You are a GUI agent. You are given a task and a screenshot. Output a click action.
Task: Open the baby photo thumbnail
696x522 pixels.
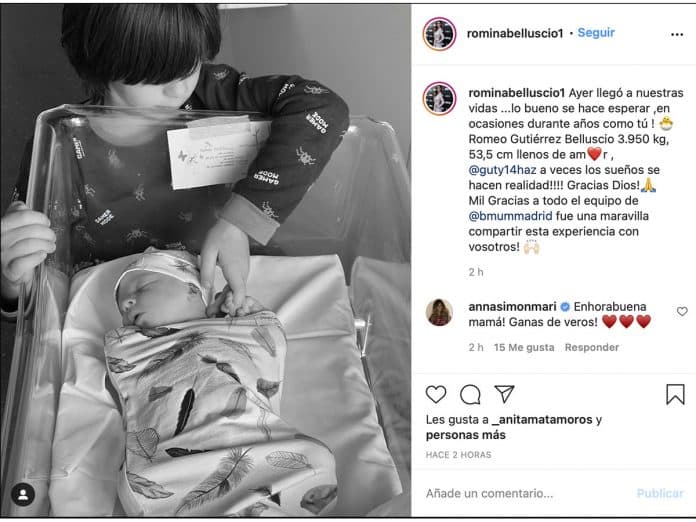(206, 261)
